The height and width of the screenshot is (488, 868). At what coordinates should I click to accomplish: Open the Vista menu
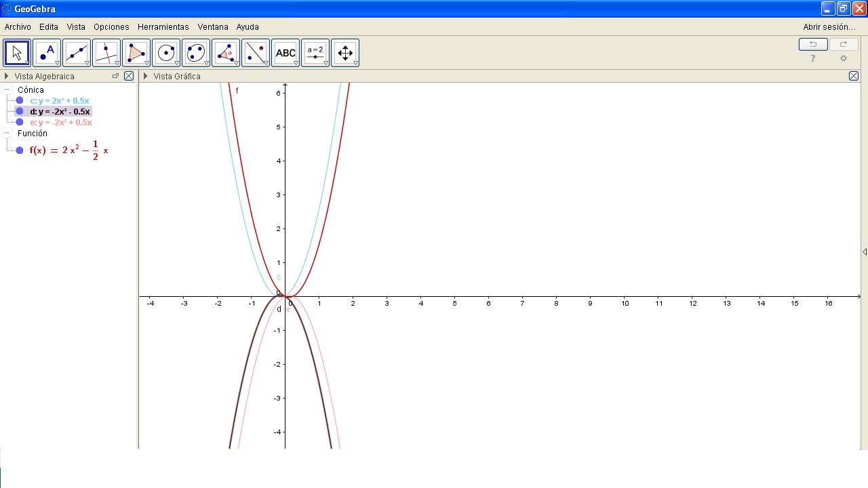coord(76,27)
